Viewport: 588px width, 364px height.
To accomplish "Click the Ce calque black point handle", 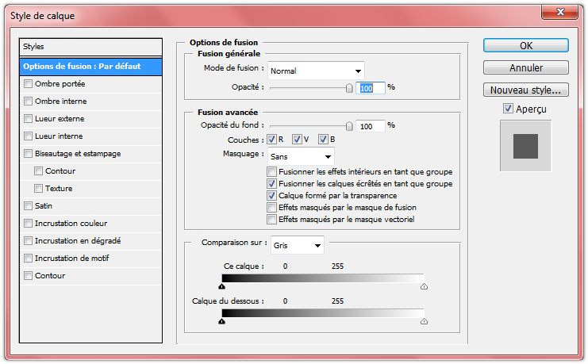I will [222, 286].
